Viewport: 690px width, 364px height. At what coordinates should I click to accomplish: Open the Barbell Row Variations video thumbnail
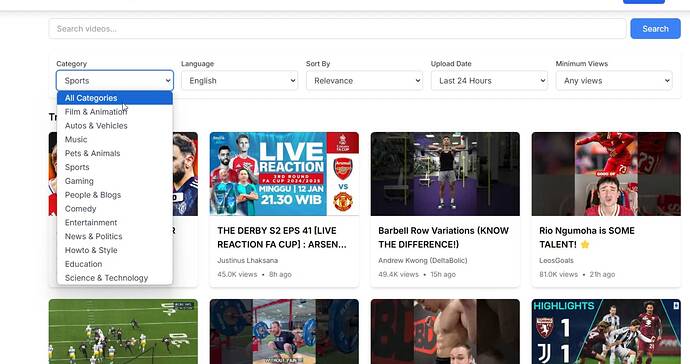tap(445, 174)
